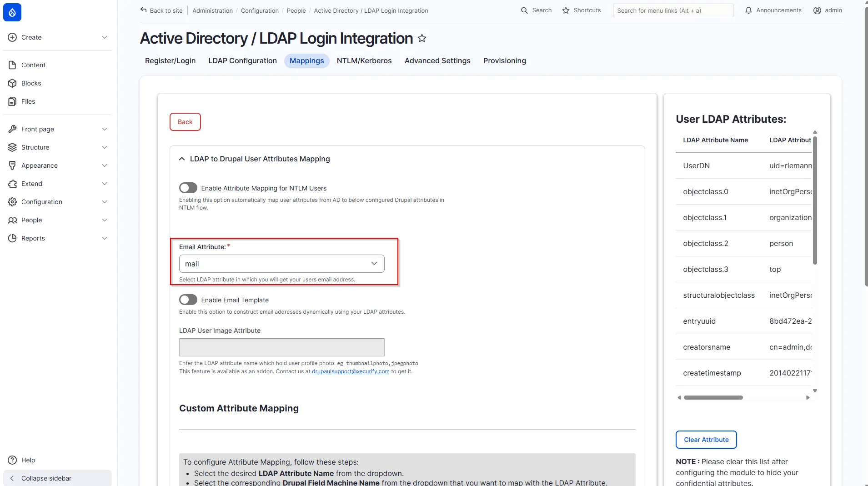Click Configuration breadcrumb link
The height and width of the screenshot is (486, 868).
(x=260, y=10)
